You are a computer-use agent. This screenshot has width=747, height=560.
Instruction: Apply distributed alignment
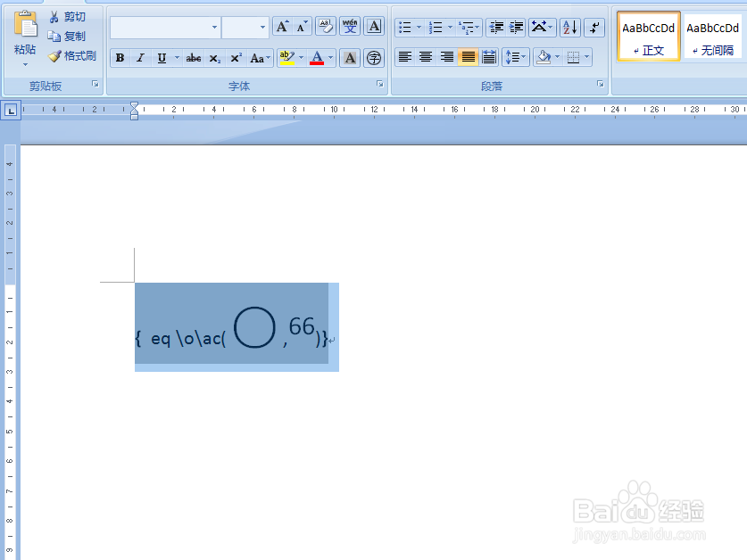[489, 58]
